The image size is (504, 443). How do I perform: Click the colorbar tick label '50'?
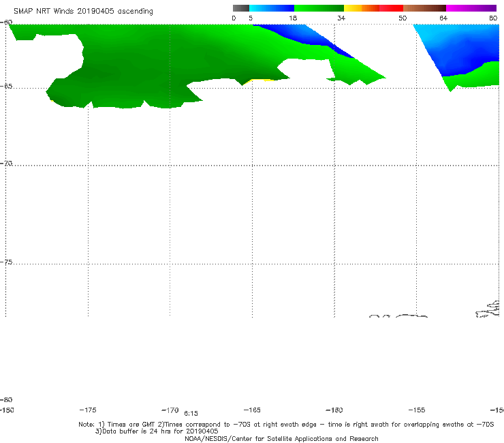click(403, 18)
